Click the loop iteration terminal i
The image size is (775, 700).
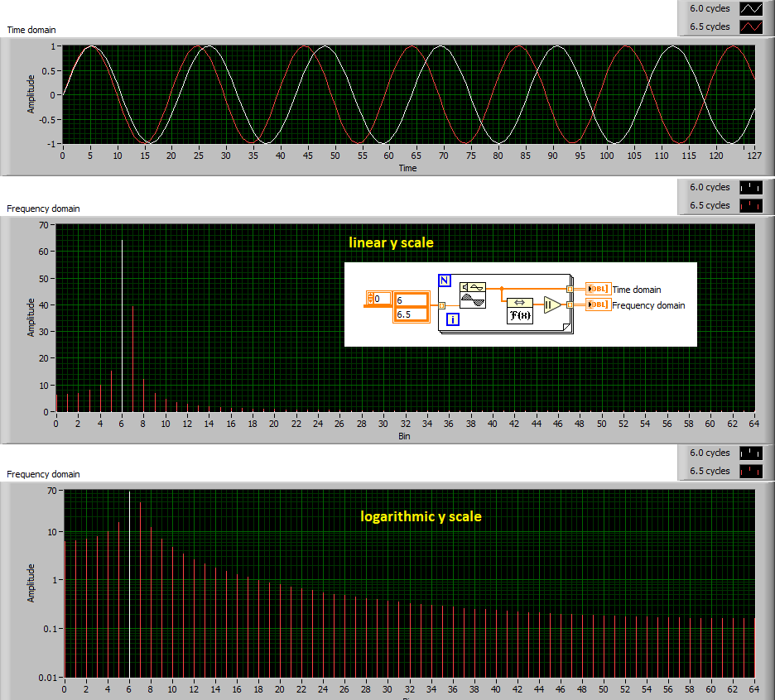click(x=451, y=319)
